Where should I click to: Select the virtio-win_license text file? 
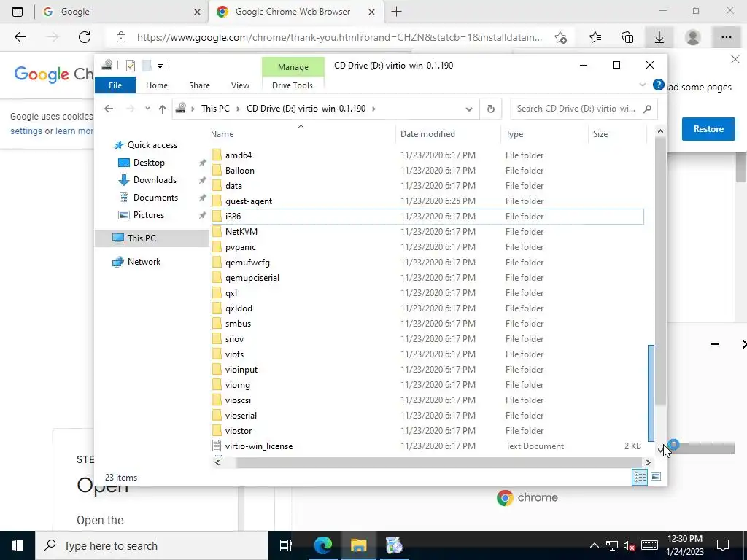pos(259,446)
